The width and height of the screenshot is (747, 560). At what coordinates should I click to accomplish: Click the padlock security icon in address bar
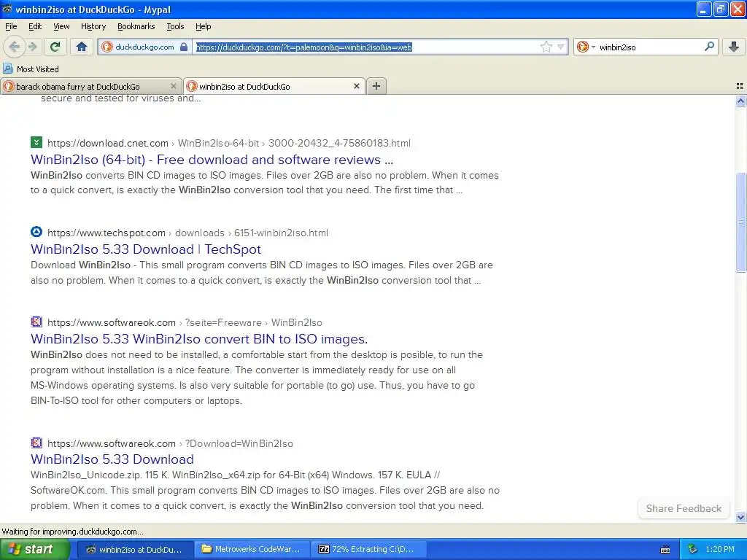184,47
